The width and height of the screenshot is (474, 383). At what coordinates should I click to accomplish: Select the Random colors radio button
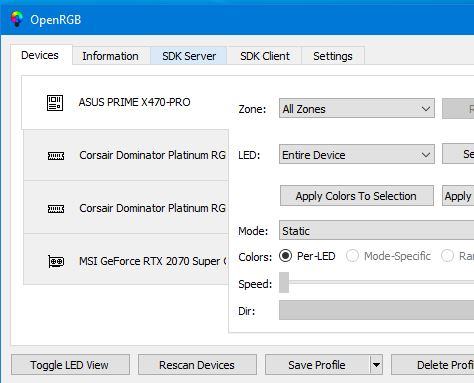click(x=447, y=256)
